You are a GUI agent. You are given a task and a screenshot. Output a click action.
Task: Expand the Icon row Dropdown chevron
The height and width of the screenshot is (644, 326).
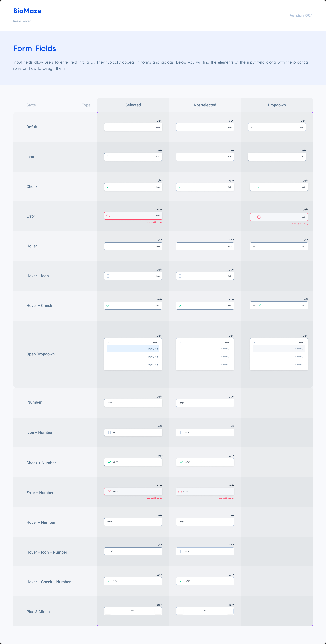[252, 157]
